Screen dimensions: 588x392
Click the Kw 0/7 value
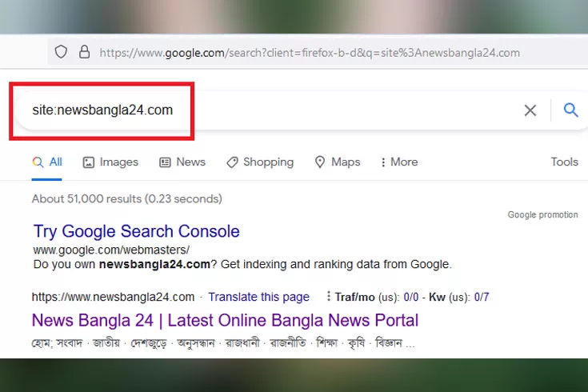pyautogui.click(x=482, y=297)
